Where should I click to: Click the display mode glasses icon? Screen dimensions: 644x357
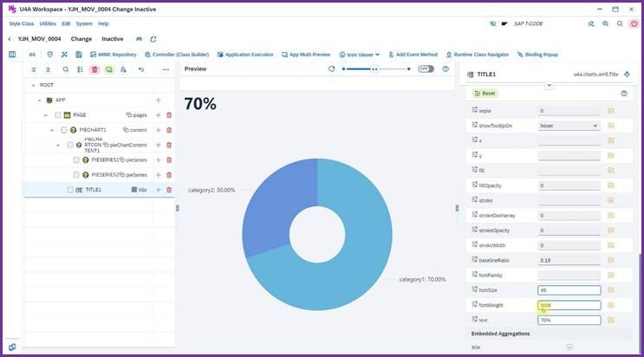[32, 55]
